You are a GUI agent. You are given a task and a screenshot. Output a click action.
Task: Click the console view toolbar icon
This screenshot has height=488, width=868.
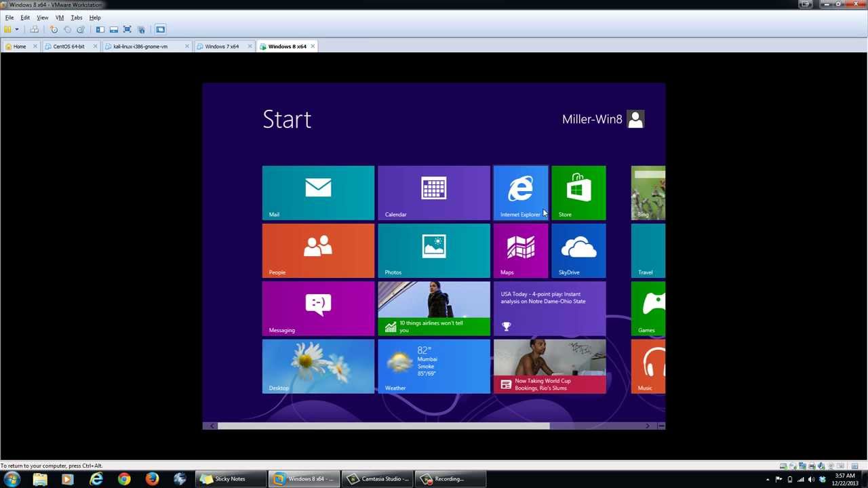(161, 30)
